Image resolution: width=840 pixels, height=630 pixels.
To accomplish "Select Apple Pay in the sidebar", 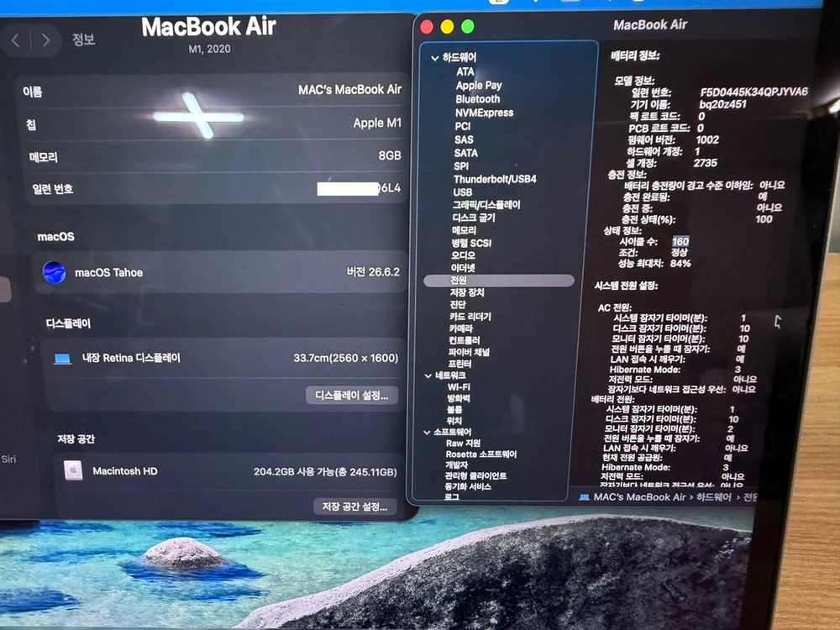I will coord(479,85).
